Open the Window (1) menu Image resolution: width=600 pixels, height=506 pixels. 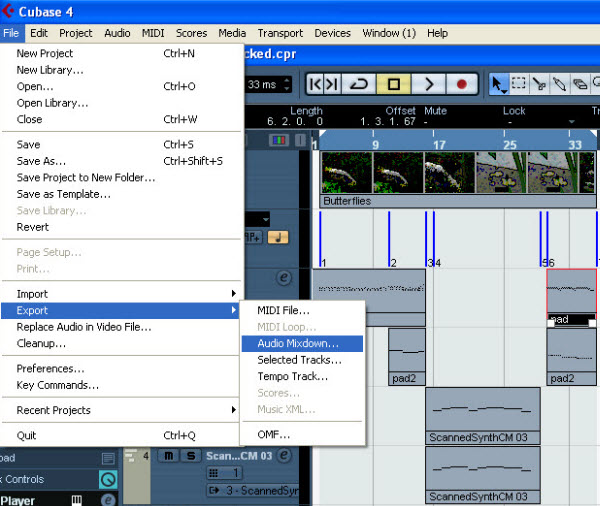point(389,33)
